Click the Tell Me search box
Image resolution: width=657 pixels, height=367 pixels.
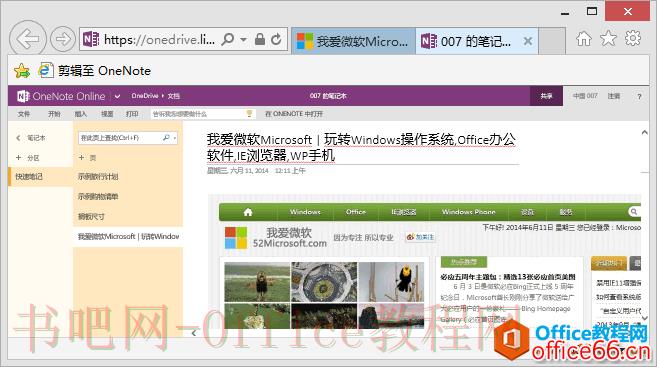click(x=203, y=114)
